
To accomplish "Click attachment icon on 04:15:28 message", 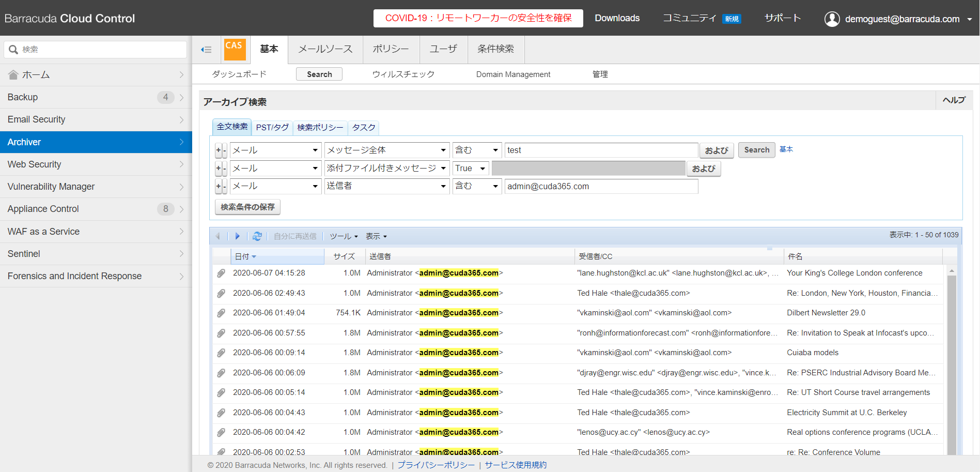I will [221, 273].
